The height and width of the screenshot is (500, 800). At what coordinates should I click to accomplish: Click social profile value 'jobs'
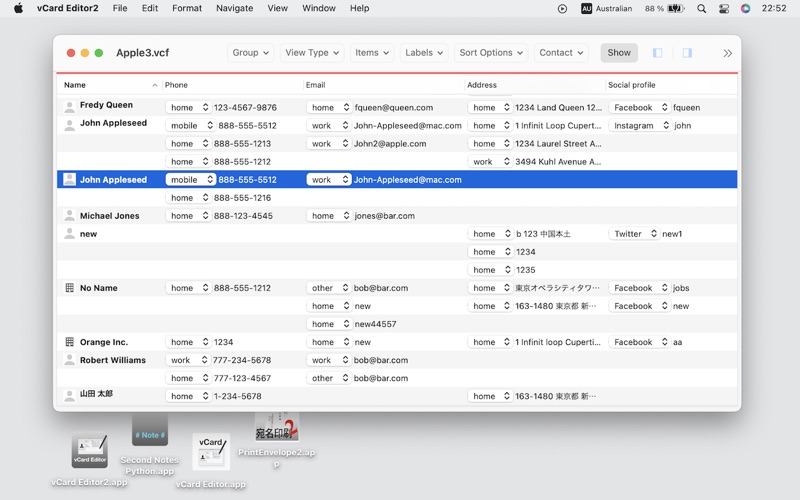(x=681, y=288)
